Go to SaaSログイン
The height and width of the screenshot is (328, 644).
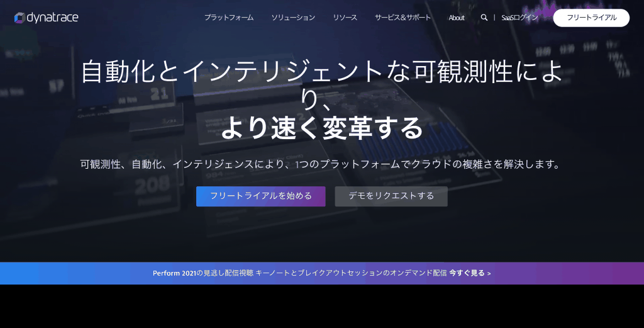(520, 18)
